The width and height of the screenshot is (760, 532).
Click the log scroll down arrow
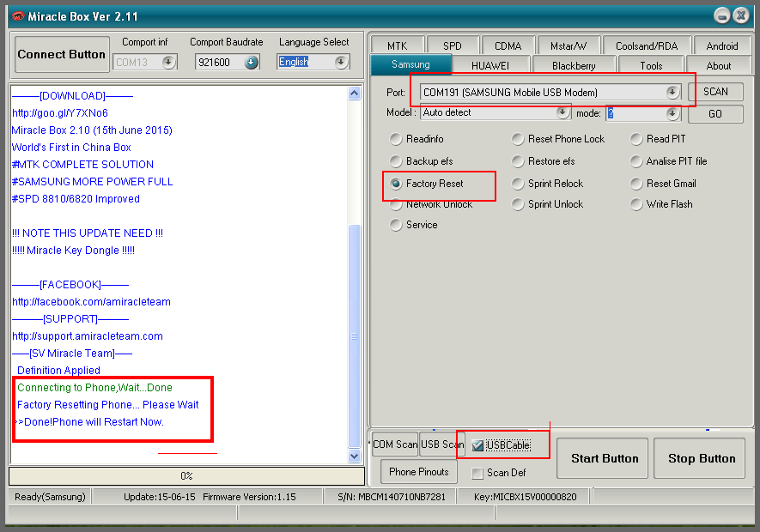355,456
